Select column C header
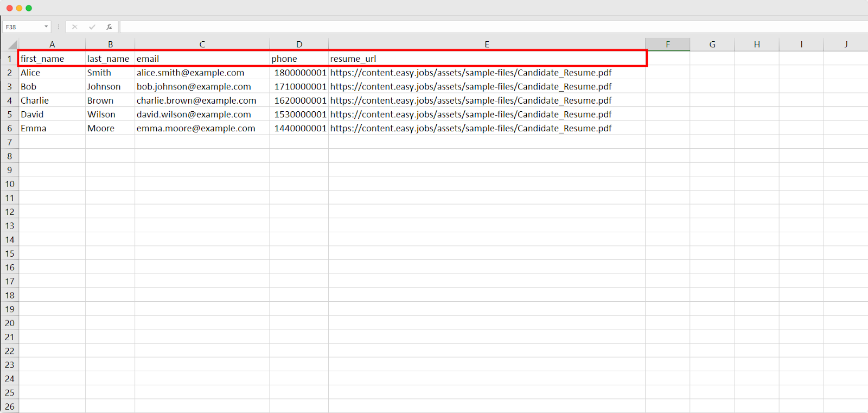Image resolution: width=868 pixels, height=413 pixels. point(202,45)
